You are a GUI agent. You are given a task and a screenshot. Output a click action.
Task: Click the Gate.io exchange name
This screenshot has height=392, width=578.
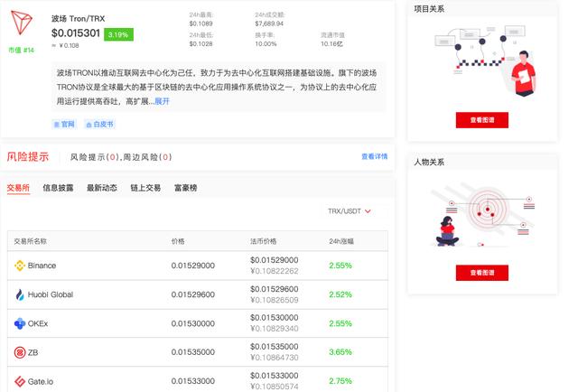pyautogui.click(x=40, y=382)
